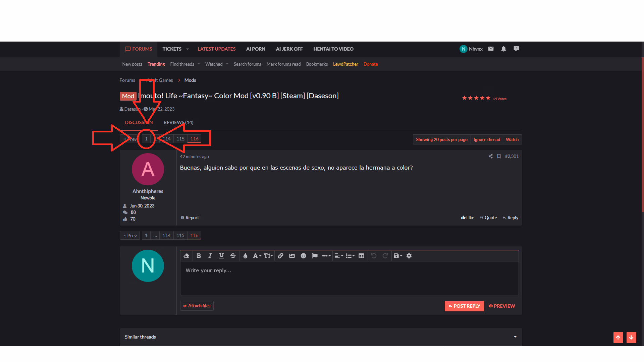Open the Latest Updates menu item
Screen dimensions: 644x362
(x=216, y=49)
